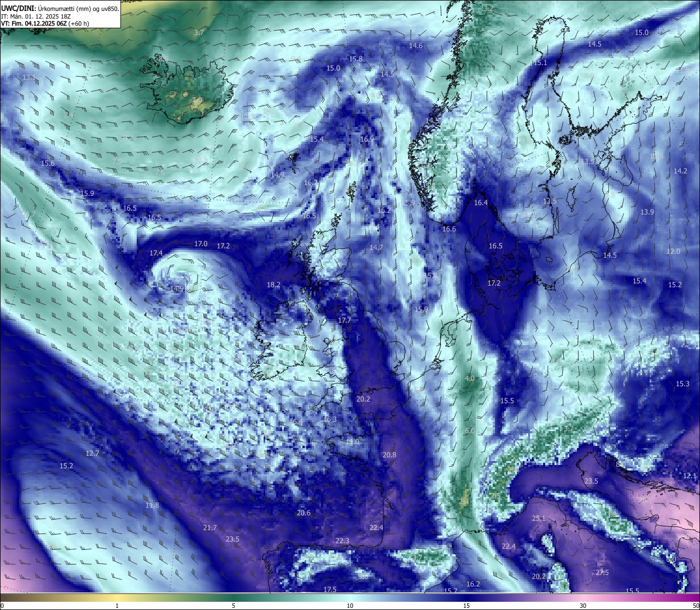This screenshot has width=700, height=610.
Task: Click the 20.8 value label
Action: [x=389, y=455]
